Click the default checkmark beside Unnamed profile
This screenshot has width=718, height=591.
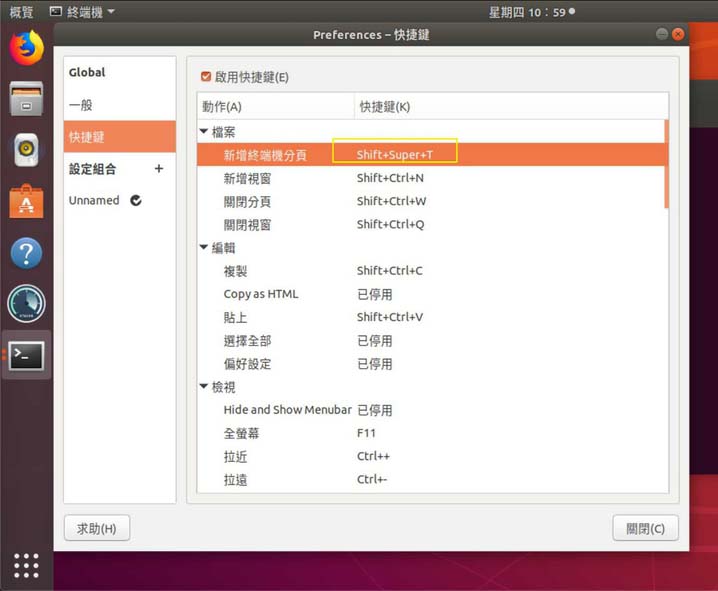136,200
